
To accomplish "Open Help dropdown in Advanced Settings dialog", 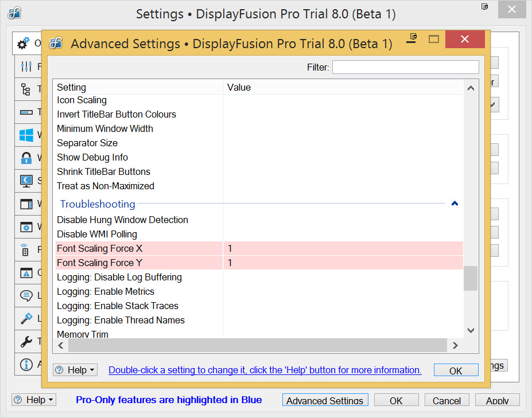I will [75, 370].
